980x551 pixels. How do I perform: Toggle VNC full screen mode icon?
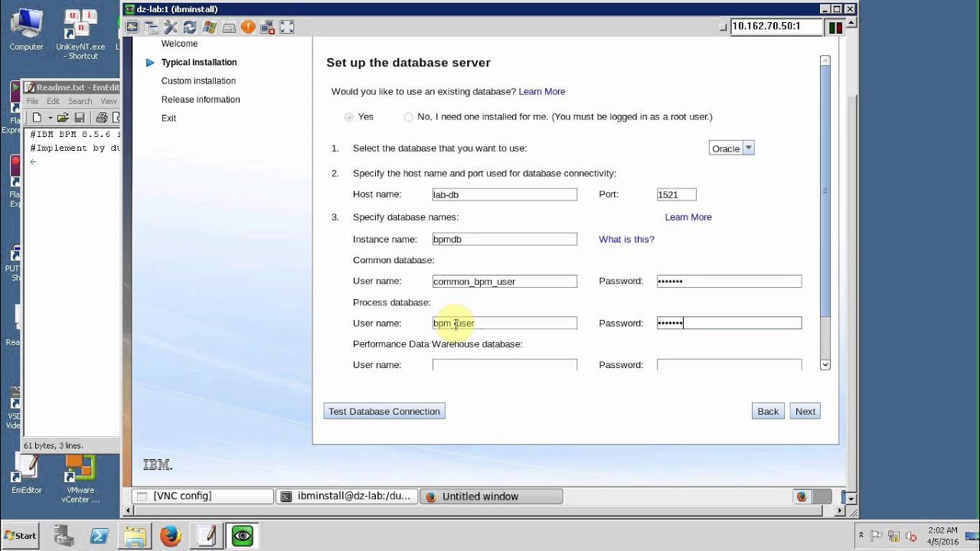click(287, 27)
